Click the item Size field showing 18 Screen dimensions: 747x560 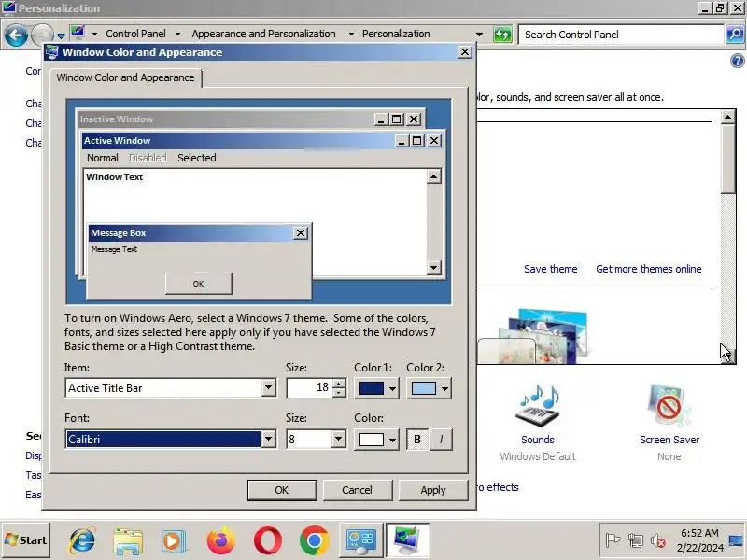pyautogui.click(x=309, y=388)
